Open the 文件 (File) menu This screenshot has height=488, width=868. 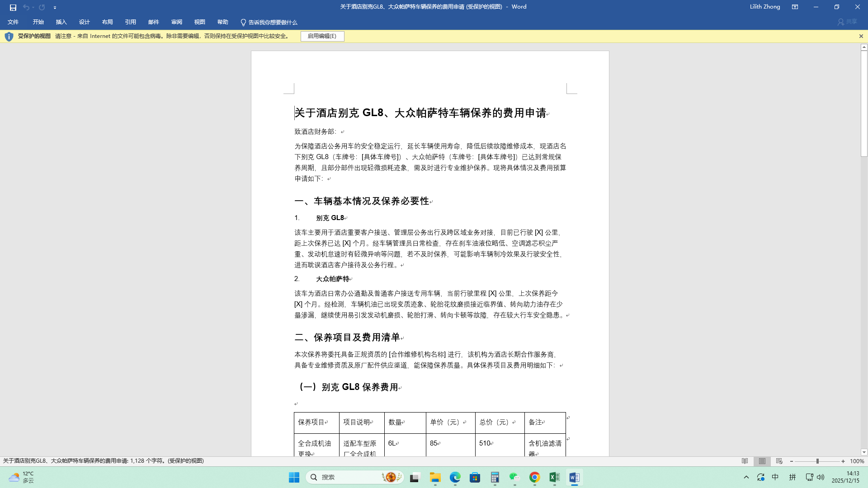[x=13, y=22]
